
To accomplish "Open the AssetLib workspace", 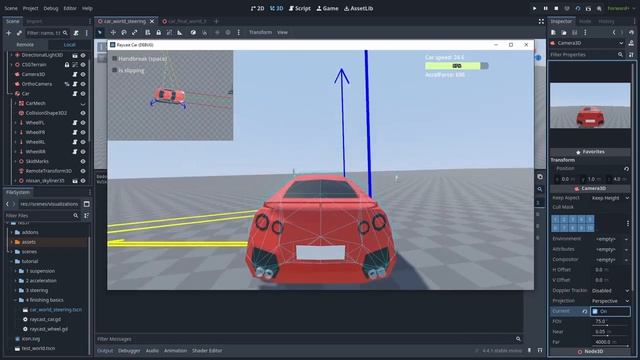I will click(358, 8).
